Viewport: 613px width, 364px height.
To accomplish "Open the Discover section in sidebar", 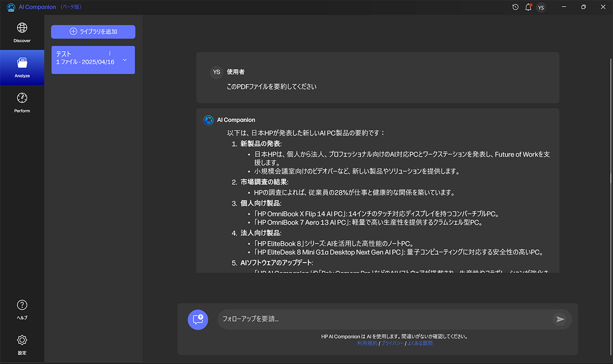I will (x=22, y=32).
